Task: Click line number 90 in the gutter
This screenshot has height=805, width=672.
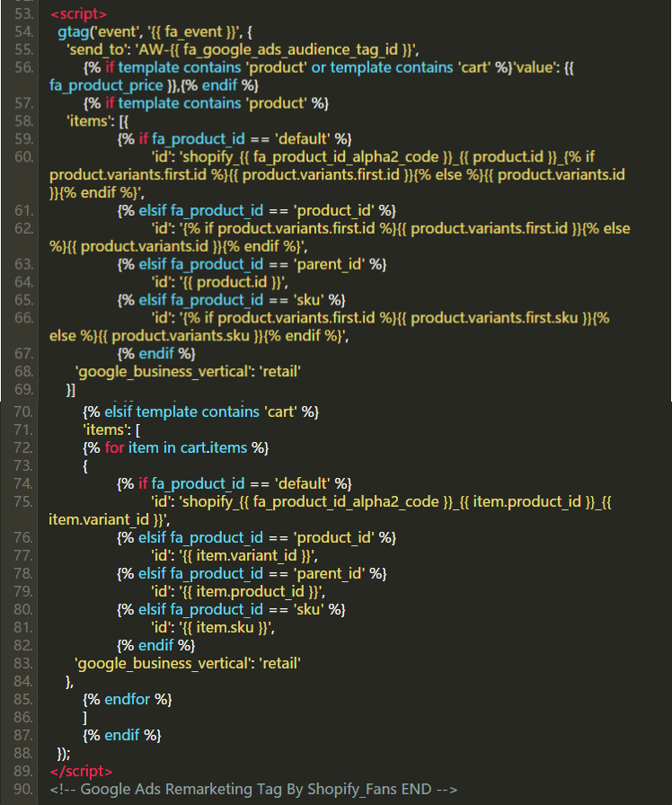Action: click(23, 789)
